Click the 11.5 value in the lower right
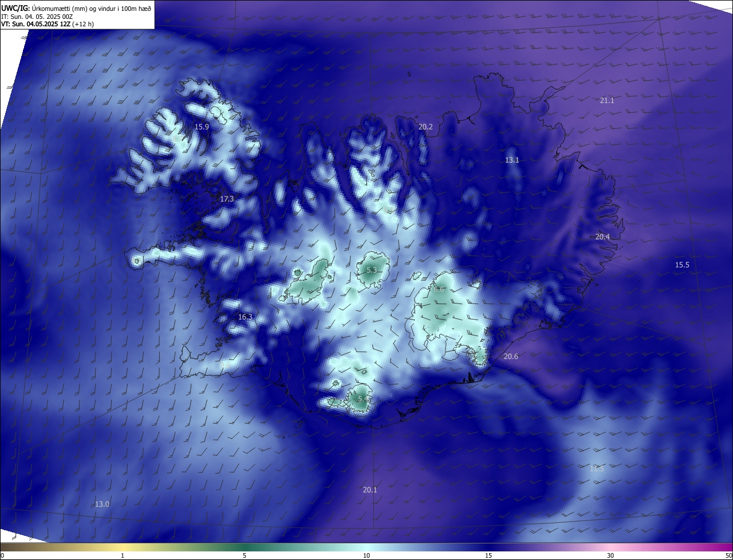Image resolution: width=733 pixels, height=560 pixels. coord(597,468)
